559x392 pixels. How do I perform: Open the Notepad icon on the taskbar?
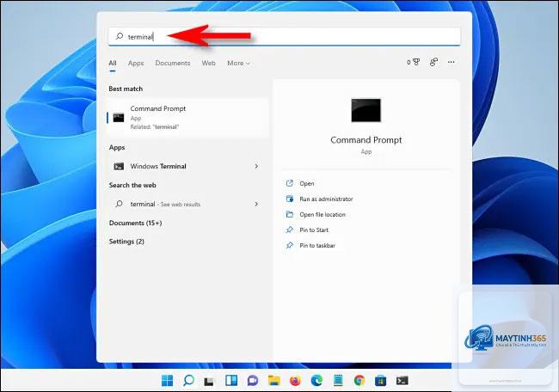pyautogui.click(x=338, y=381)
